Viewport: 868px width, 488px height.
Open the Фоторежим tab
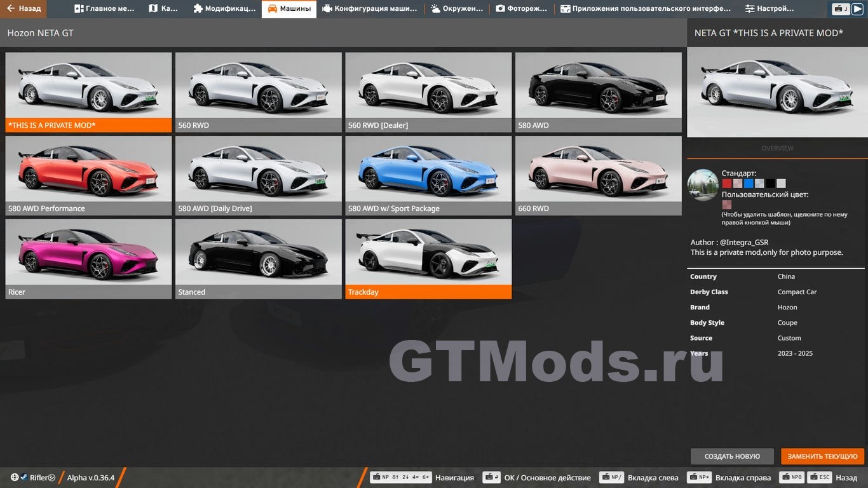pyautogui.click(x=522, y=9)
